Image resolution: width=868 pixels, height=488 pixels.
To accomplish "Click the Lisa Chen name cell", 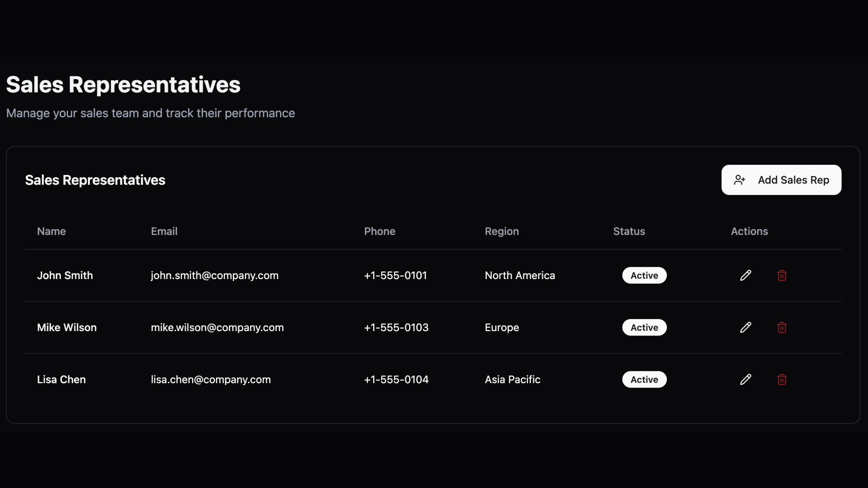I will (x=61, y=380).
